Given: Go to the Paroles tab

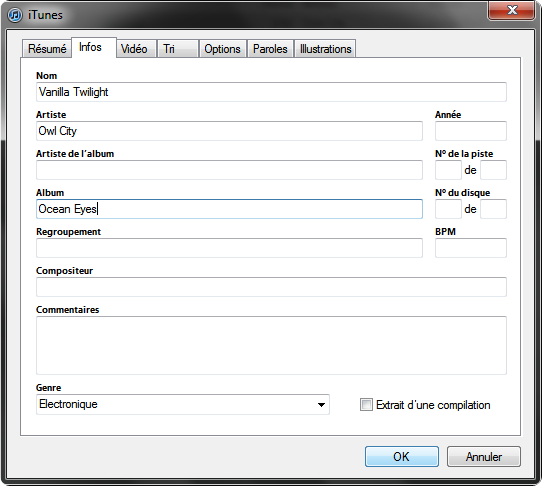Looking at the screenshot, I should tap(270, 49).
